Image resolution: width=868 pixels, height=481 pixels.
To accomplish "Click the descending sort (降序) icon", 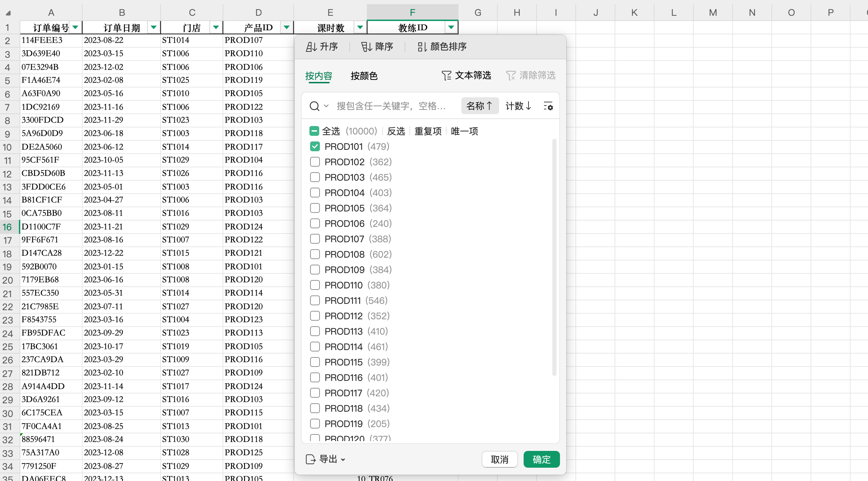I will pos(366,47).
